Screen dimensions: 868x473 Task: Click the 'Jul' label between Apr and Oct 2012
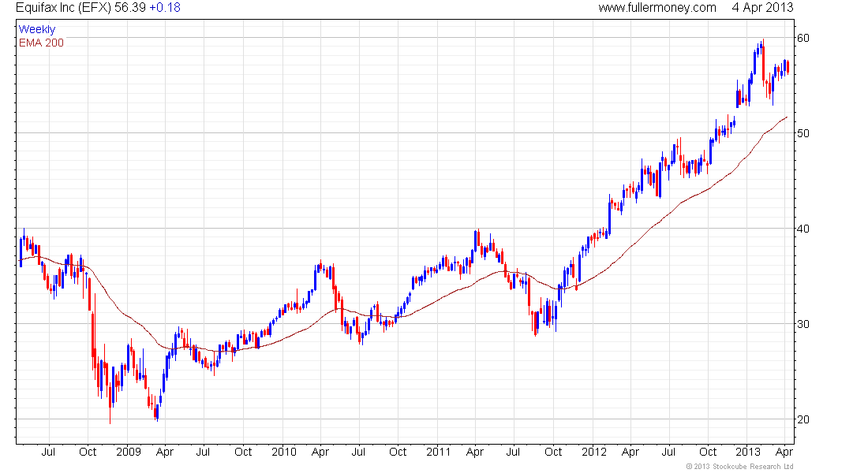(x=668, y=452)
